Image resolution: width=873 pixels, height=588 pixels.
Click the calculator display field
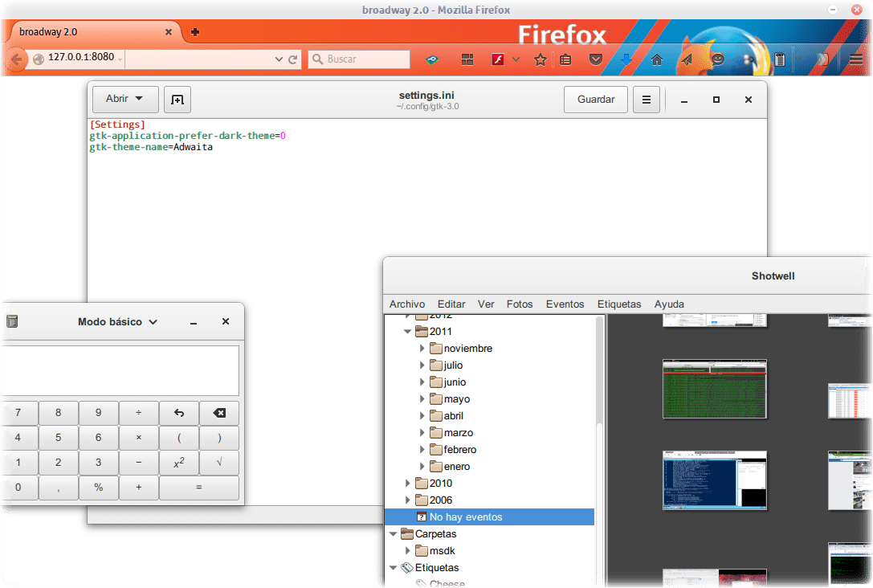(120, 370)
